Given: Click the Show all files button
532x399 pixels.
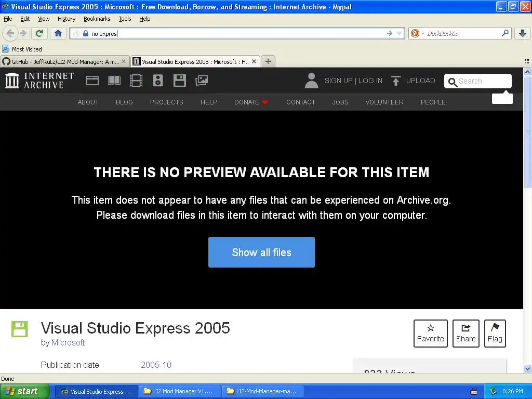Looking at the screenshot, I should 262,252.
